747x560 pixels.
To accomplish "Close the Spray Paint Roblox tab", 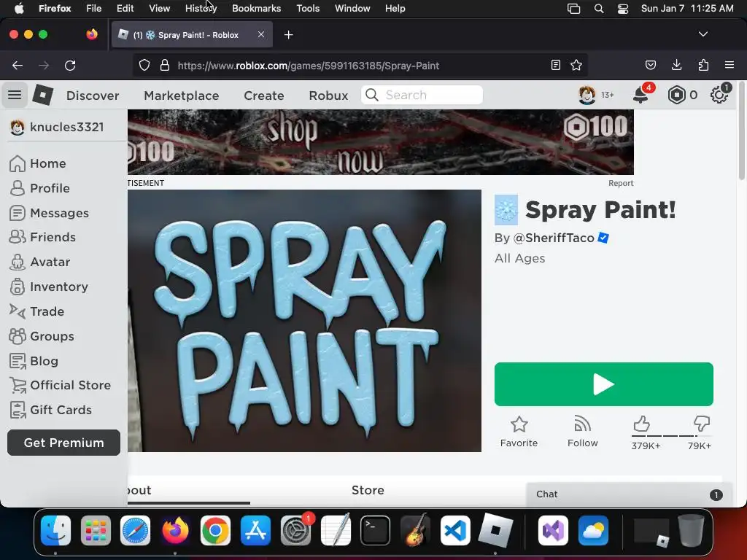I will click(261, 34).
